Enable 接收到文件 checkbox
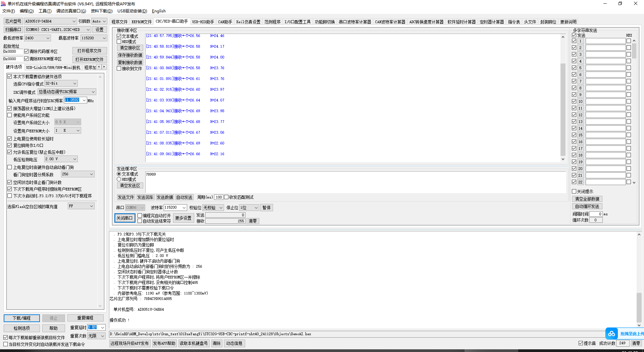Screen dimensions: 644x352 point(119,69)
